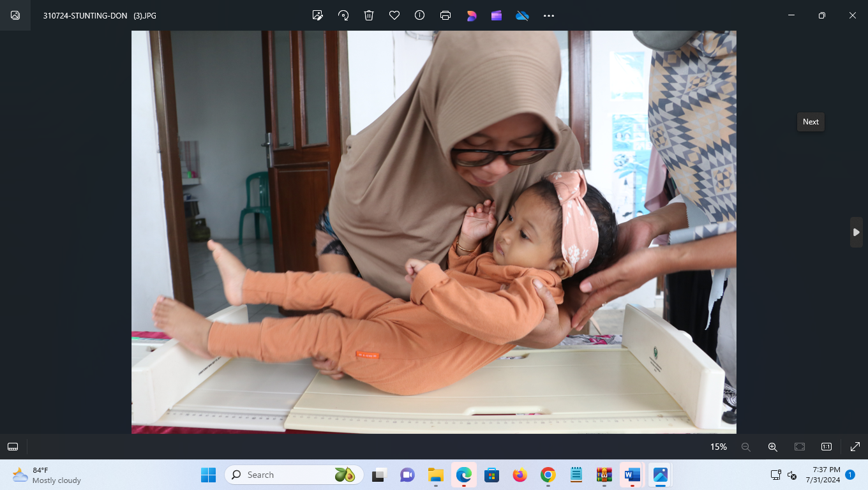Zoom out of the photo
This screenshot has width=868, height=490.
(745, 447)
